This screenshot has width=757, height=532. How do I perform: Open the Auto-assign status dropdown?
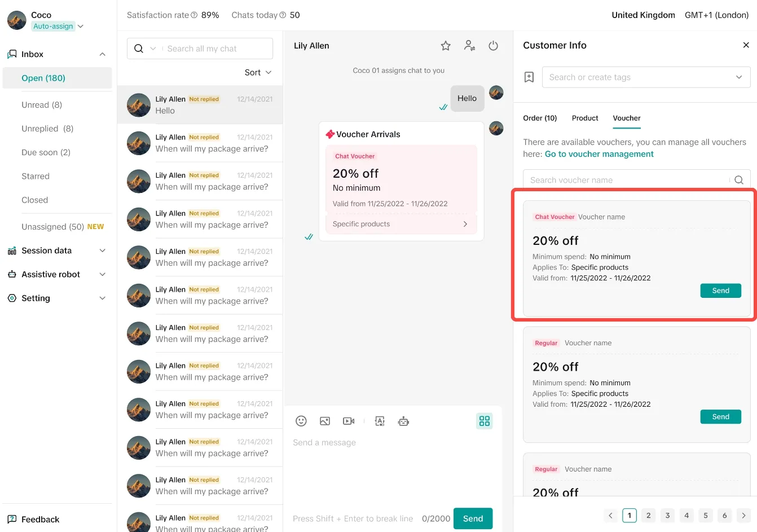[x=58, y=26]
